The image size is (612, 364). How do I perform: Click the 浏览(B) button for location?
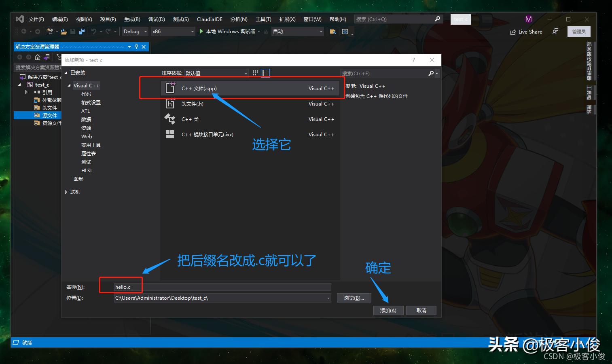tap(354, 298)
